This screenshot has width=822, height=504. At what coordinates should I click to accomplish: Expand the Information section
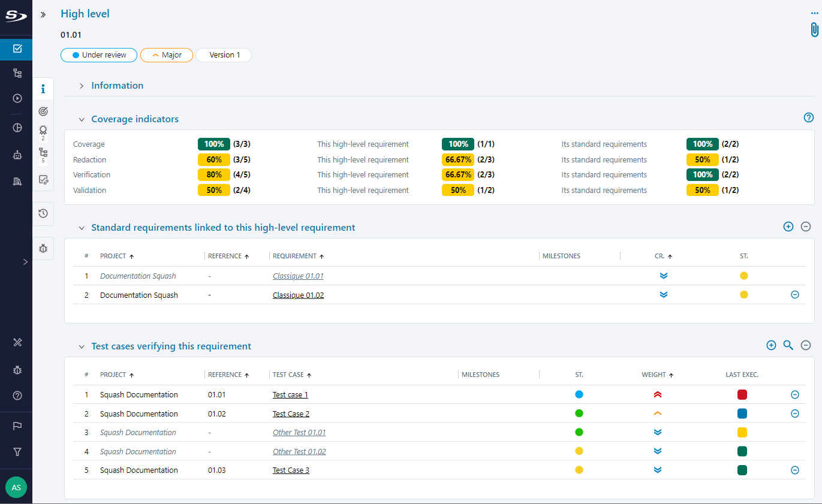tap(82, 86)
